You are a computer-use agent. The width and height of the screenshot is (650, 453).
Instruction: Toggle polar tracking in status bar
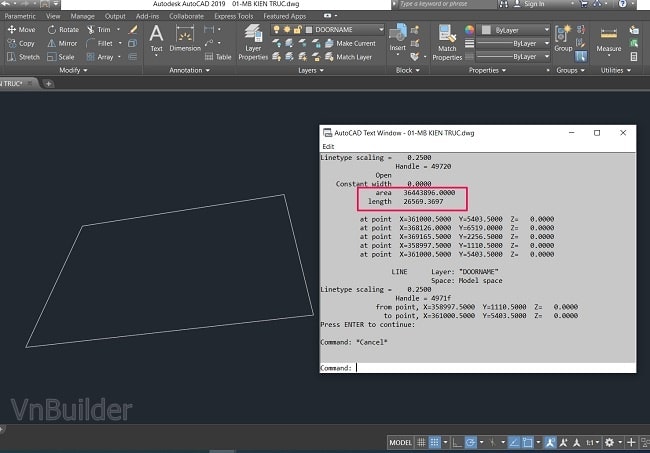(x=471, y=442)
